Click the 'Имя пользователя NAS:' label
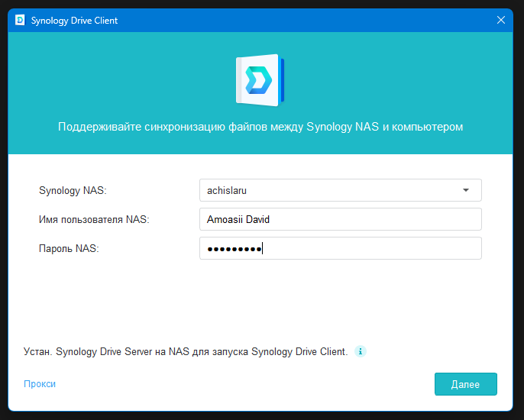Screen dimensions: 524x420 94,219
